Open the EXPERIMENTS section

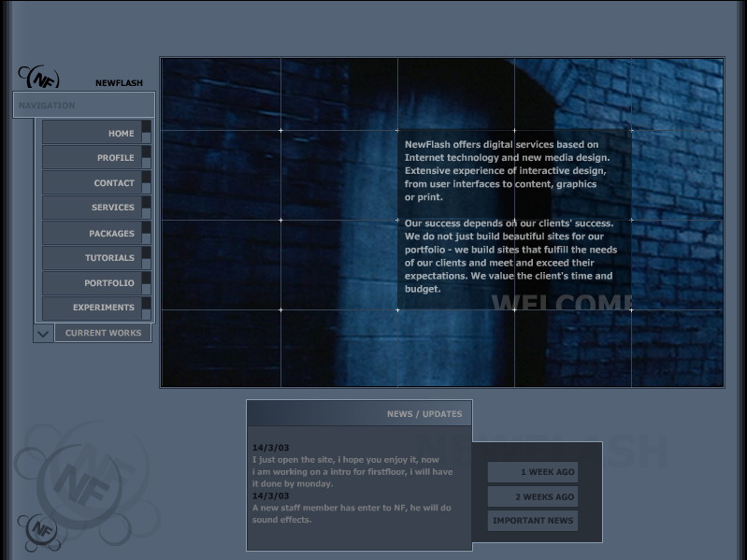pos(92,308)
